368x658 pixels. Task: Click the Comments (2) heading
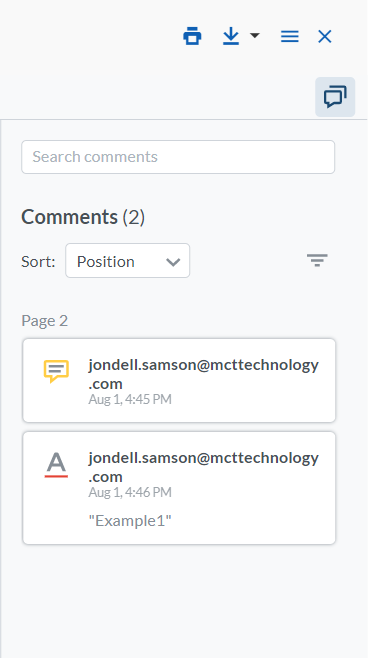83,217
